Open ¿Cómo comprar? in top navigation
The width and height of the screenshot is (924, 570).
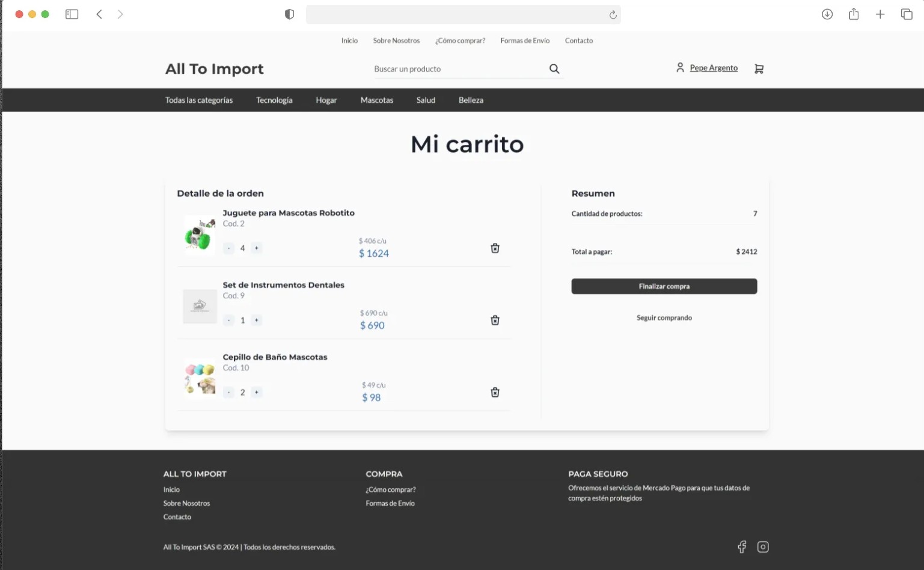[460, 41]
